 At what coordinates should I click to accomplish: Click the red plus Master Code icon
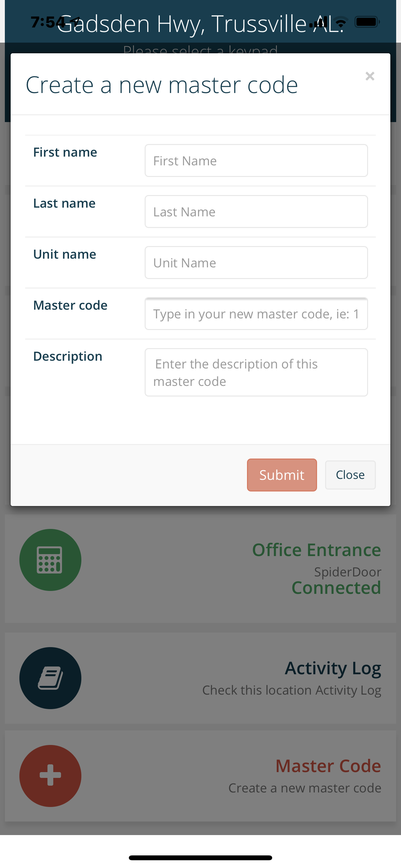pyautogui.click(x=50, y=776)
